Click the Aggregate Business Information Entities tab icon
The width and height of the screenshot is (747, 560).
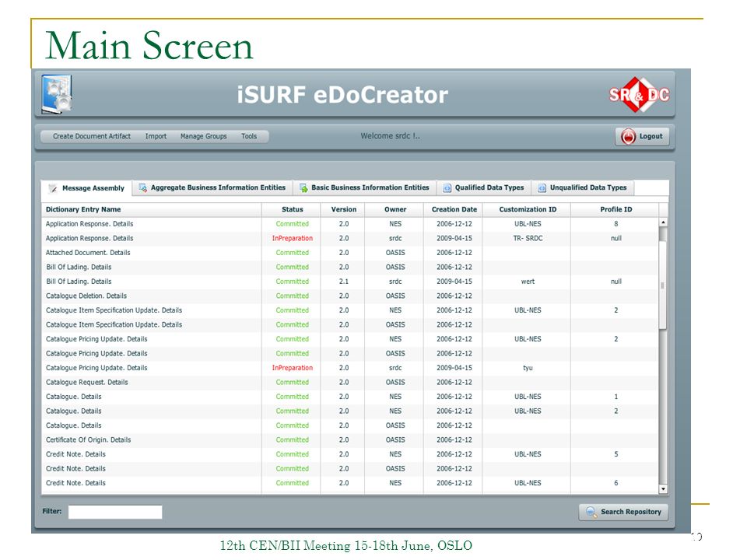pyautogui.click(x=142, y=188)
